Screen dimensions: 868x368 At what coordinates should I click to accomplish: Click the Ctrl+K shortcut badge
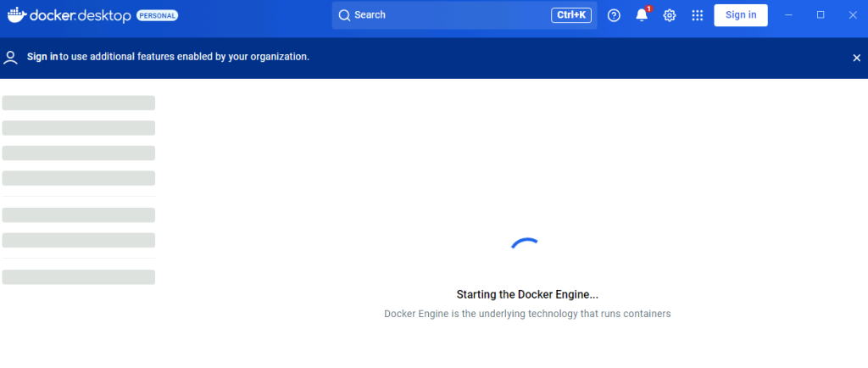coord(570,15)
